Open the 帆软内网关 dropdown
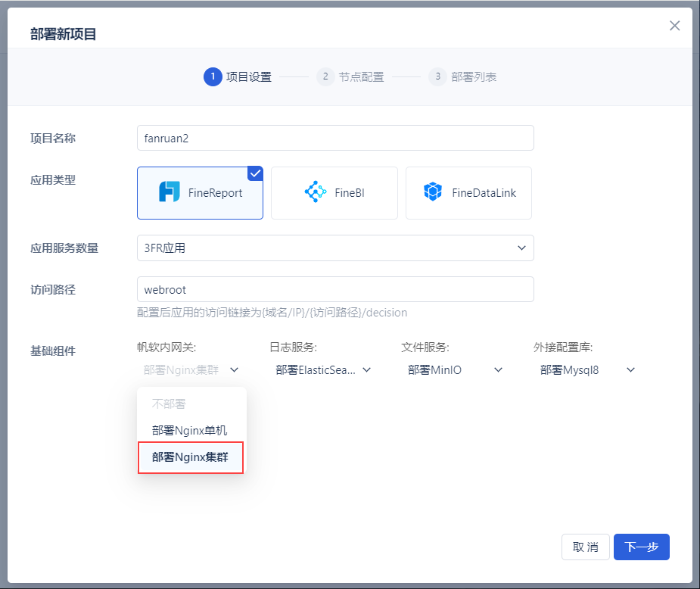This screenshot has width=700, height=589. (191, 369)
